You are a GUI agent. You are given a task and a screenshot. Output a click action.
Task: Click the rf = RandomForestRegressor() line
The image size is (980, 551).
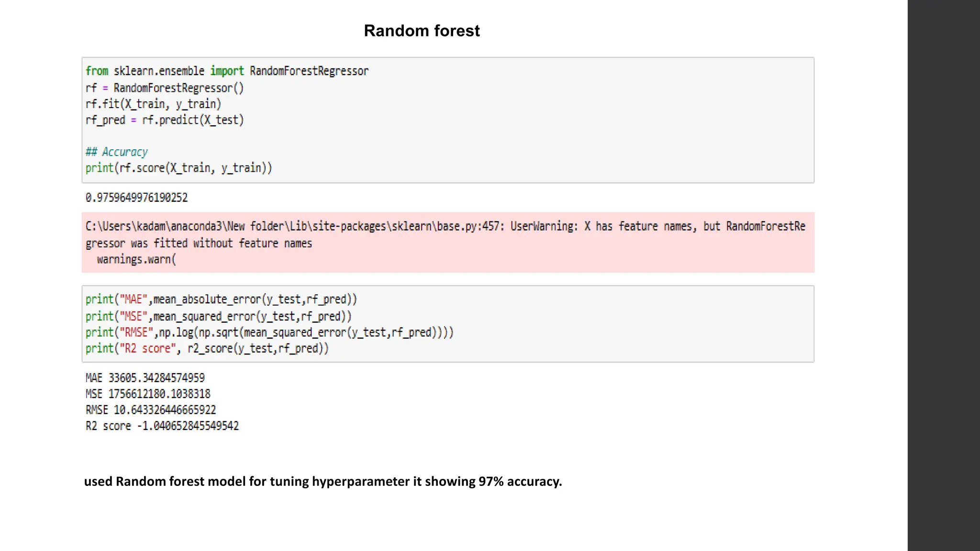point(165,88)
